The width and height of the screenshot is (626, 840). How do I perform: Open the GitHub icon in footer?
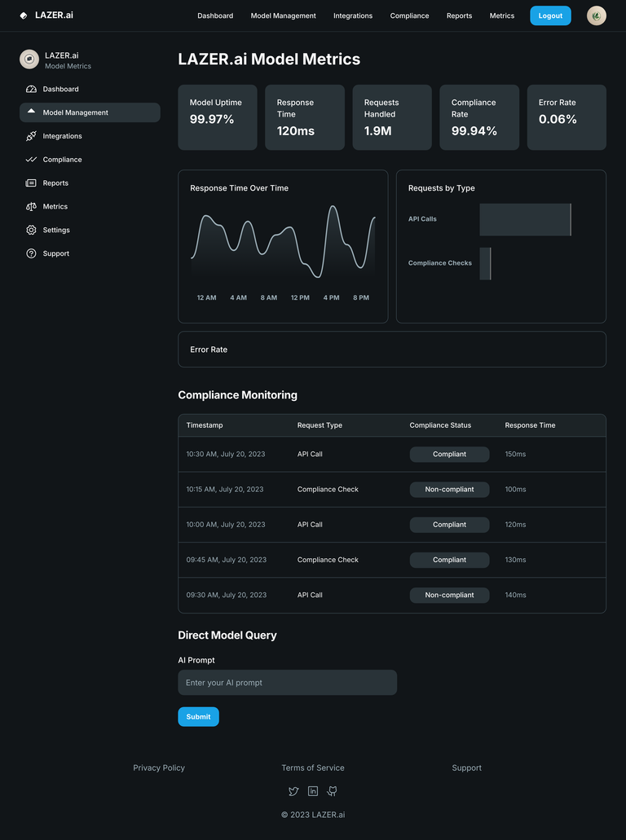point(332,791)
